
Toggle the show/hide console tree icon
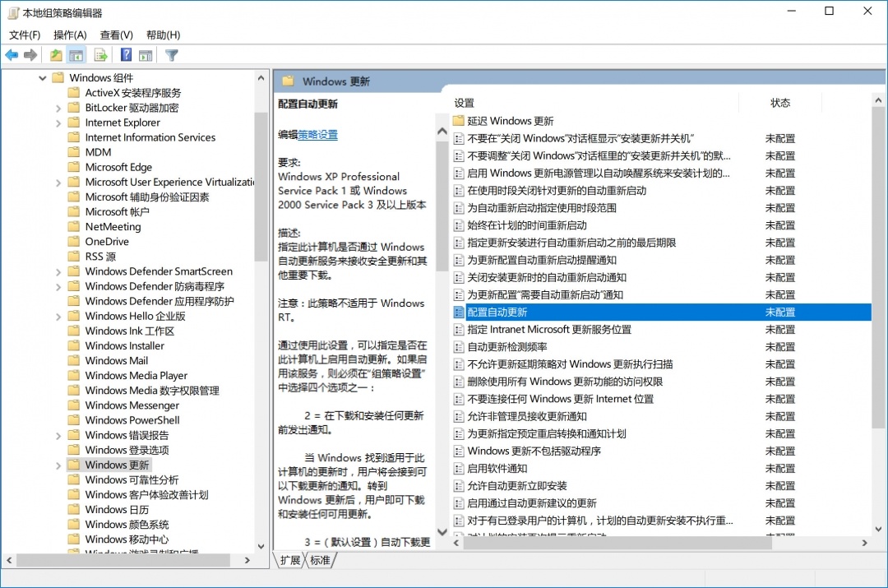[x=76, y=54]
